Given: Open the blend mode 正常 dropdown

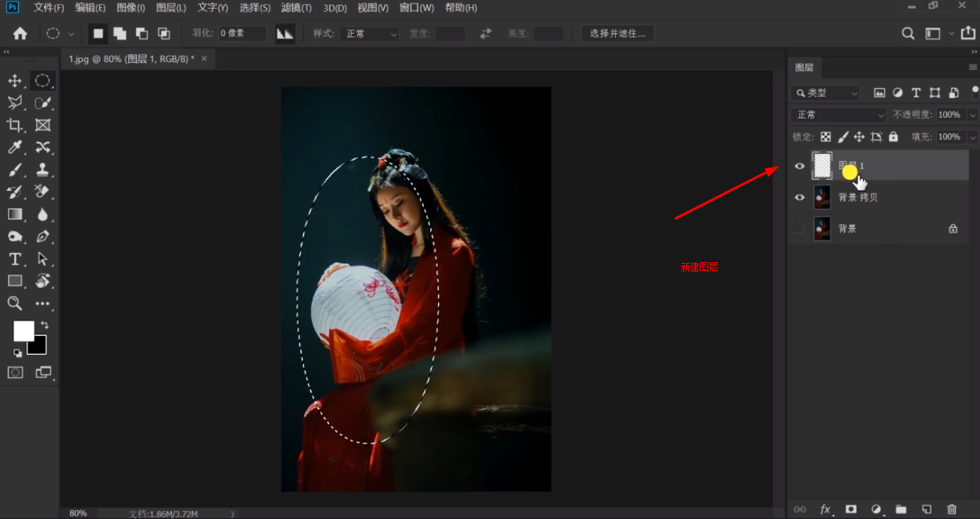Looking at the screenshot, I should pyautogui.click(x=839, y=115).
